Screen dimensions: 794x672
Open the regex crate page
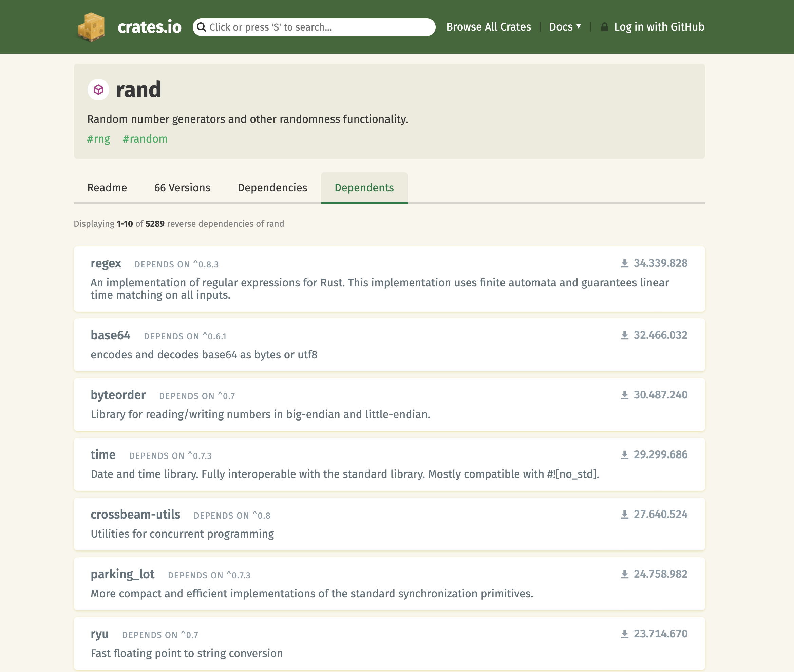coord(106,264)
